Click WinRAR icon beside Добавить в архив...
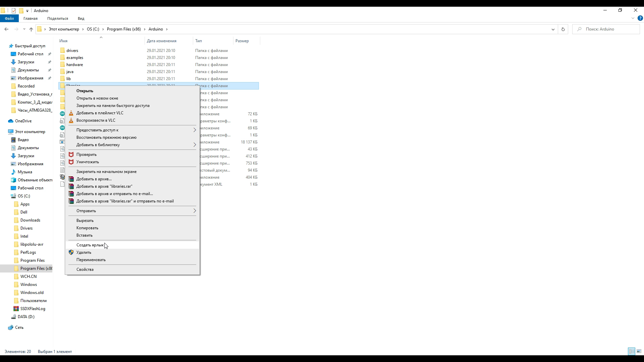 click(71, 179)
